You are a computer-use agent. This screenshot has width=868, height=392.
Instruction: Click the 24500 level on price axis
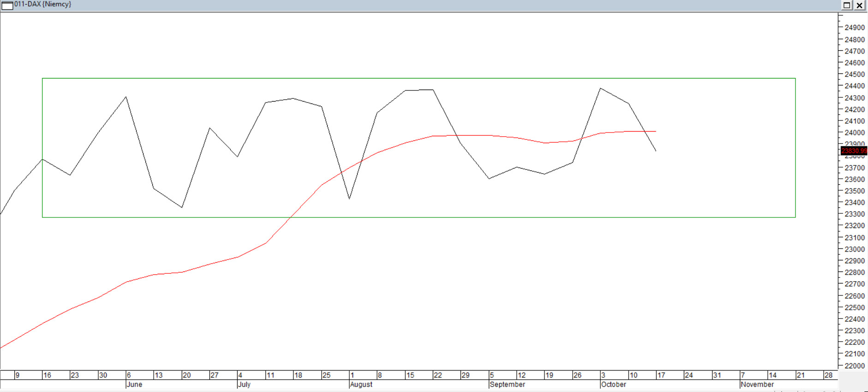coord(854,74)
